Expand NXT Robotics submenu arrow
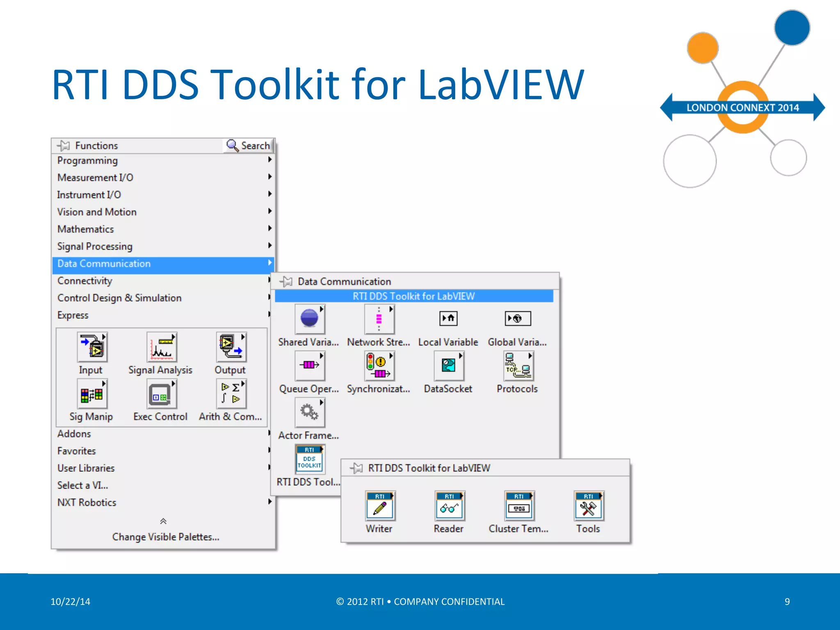 pyautogui.click(x=269, y=502)
